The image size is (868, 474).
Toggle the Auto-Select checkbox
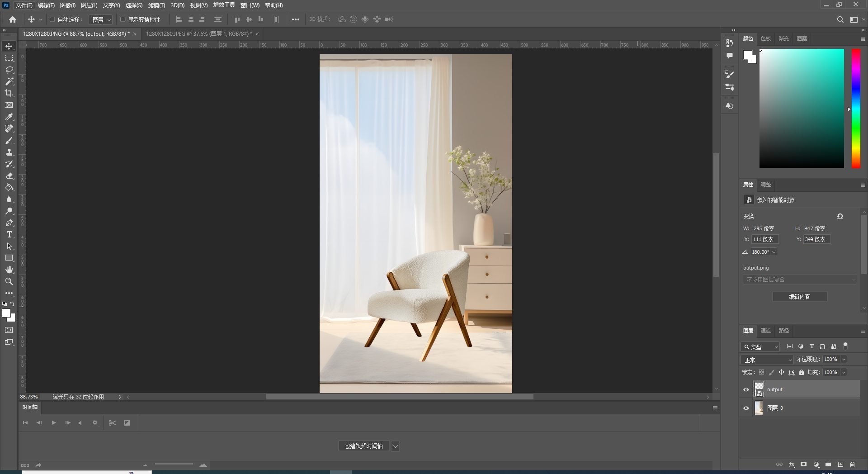point(52,19)
